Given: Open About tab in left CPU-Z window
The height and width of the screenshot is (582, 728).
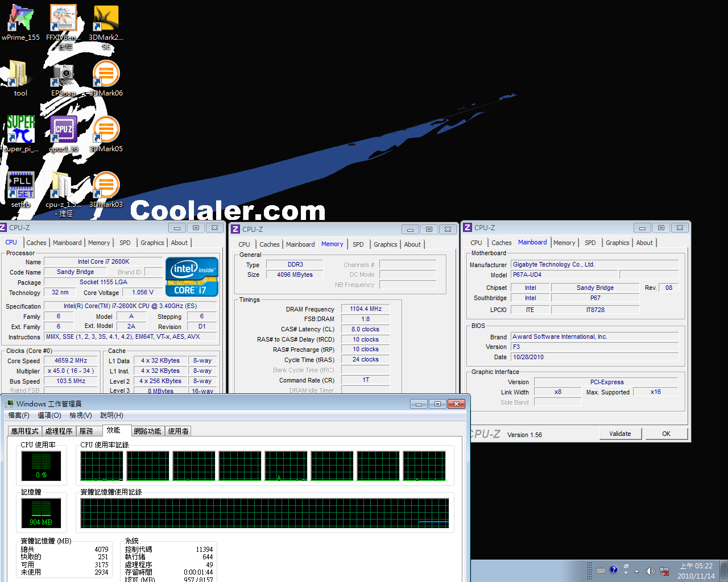Looking at the screenshot, I should 179,243.
